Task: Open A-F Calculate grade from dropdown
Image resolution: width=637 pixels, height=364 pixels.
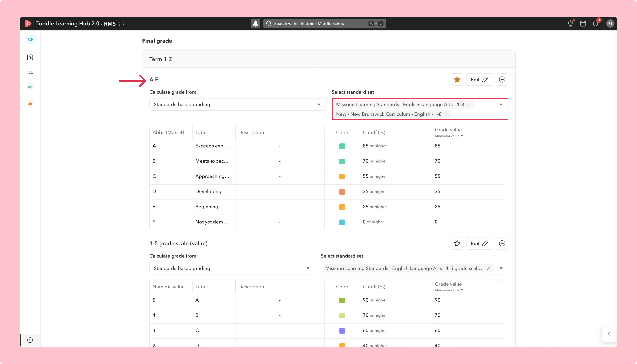Action: click(x=238, y=104)
